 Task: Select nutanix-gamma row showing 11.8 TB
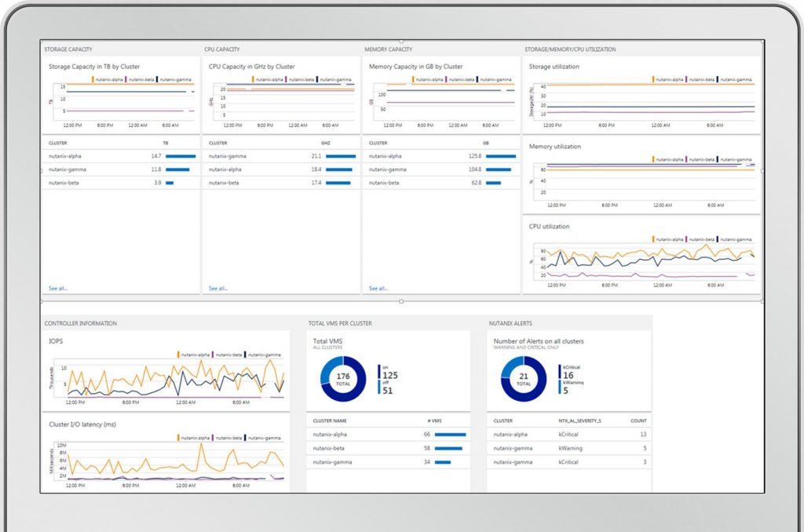pos(121,169)
